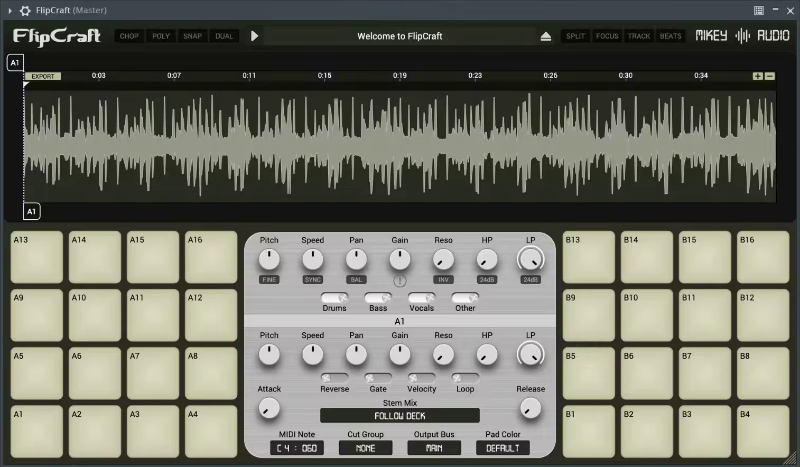This screenshot has width=800, height=467.
Task: Toggle the Vocals stem switch
Action: point(421,297)
